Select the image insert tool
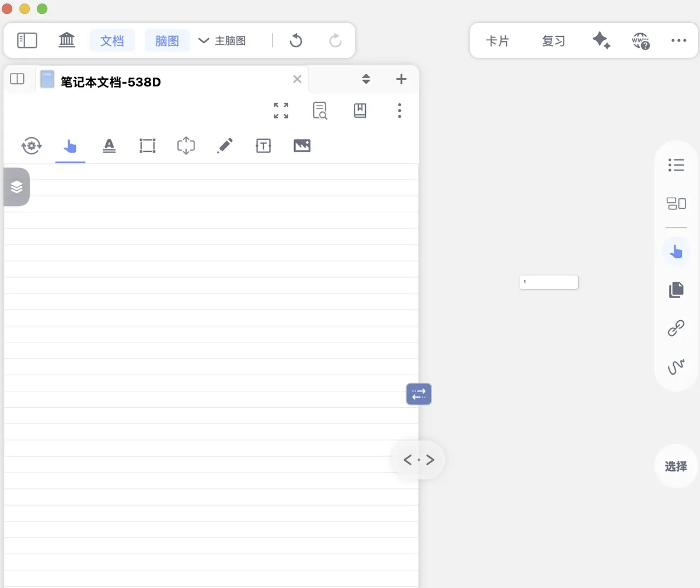 coord(302,146)
